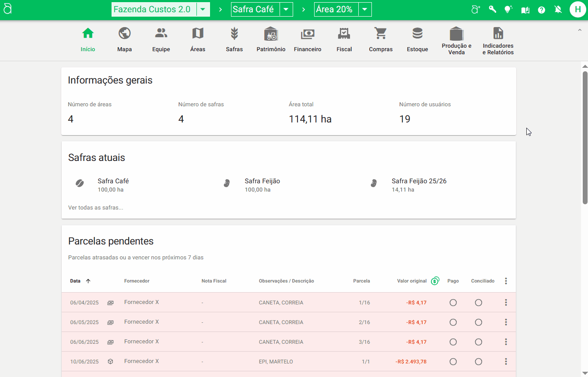Mark parcela 2/16 as Pago
This screenshot has height=377, width=588.
(453, 322)
